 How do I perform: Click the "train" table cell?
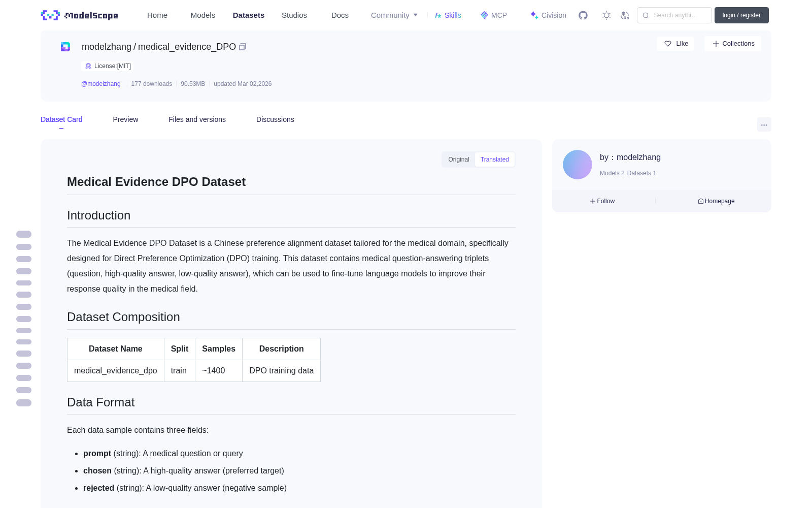pyautogui.click(x=180, y=371)
